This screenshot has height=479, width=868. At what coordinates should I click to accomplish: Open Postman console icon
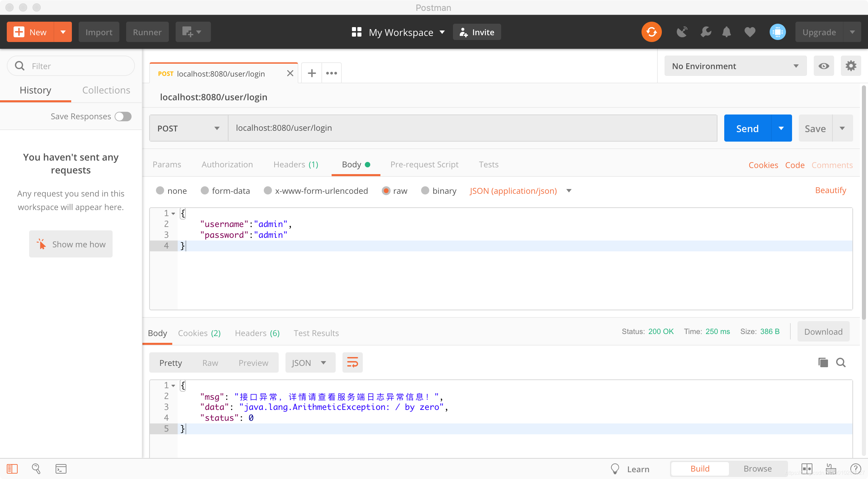61,469
